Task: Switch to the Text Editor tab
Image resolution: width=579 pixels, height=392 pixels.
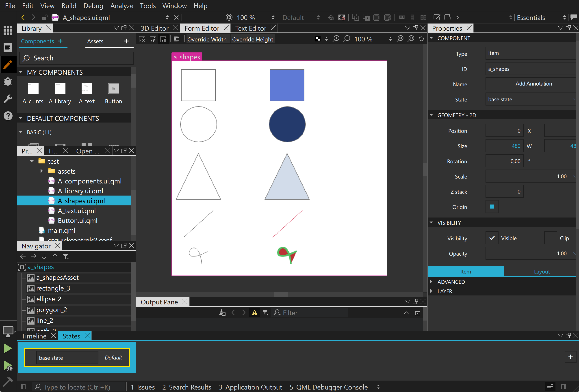Action: (251, 28)
